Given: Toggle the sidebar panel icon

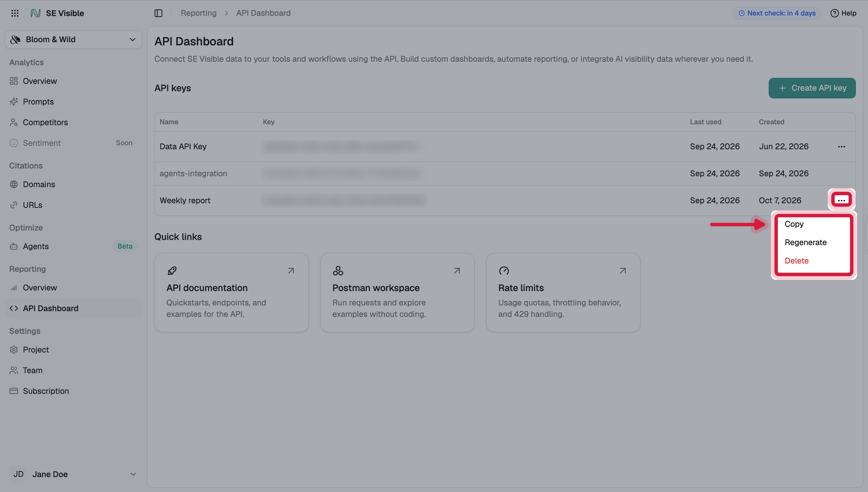Looking at the screenshot, I should click(x=158, y=13).
